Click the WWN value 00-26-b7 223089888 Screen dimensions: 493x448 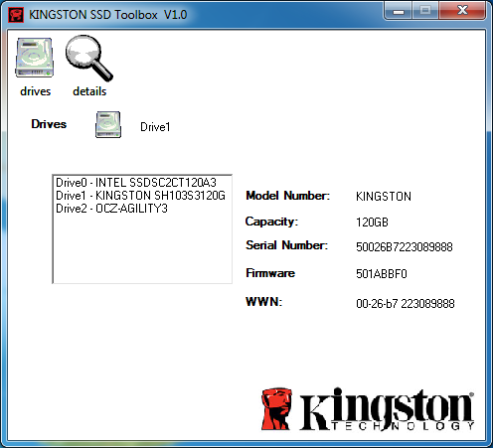(x=406, y=303)
